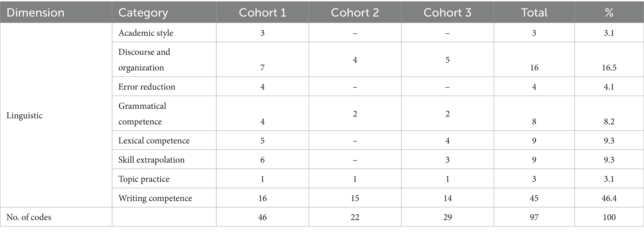Click the Grammatical competence category cell
Screen dimensions: 644x232
tap(142, 114)
